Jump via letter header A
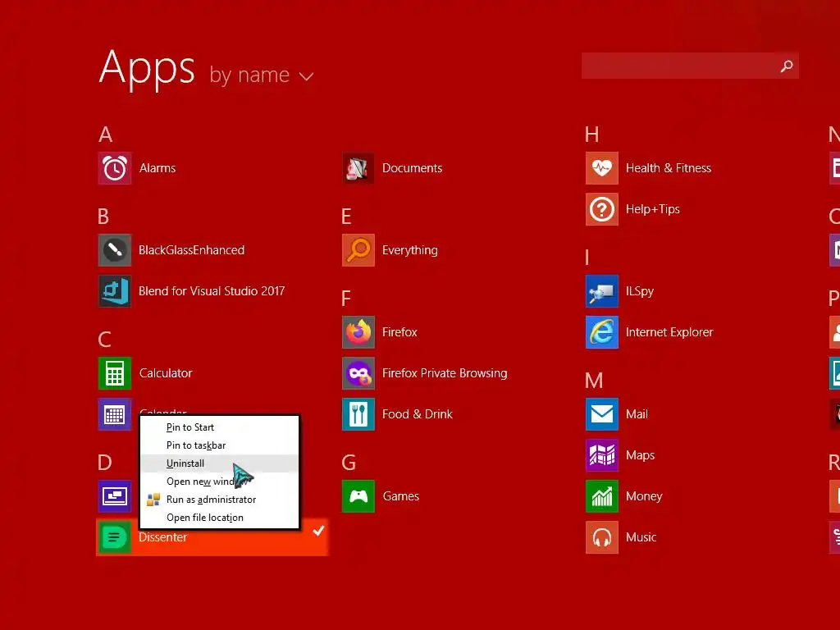 106,135
